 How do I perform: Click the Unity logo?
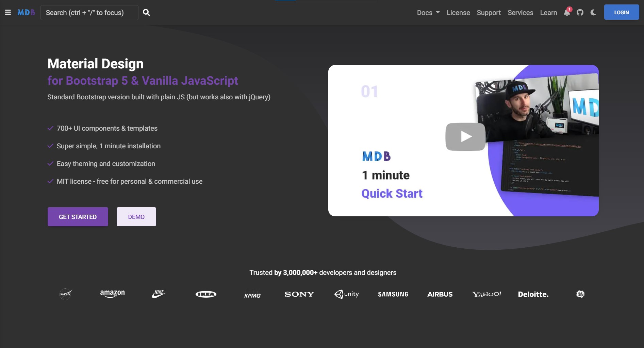346,294
